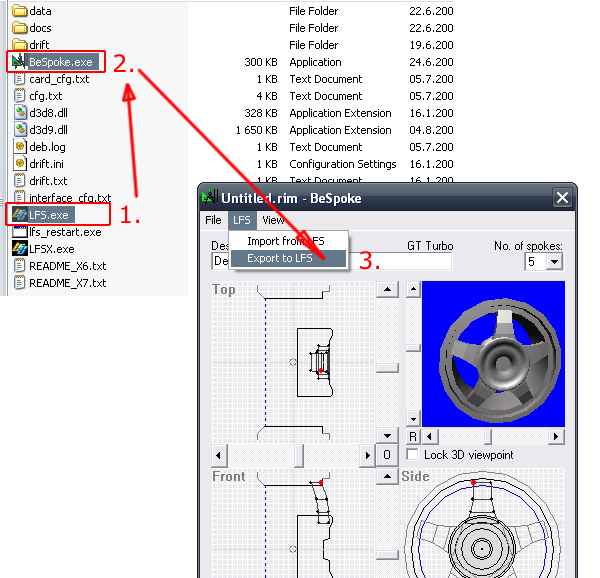Click the red control point in Side view
This screenshot has height=578, width=600.
tap(474, 483)
